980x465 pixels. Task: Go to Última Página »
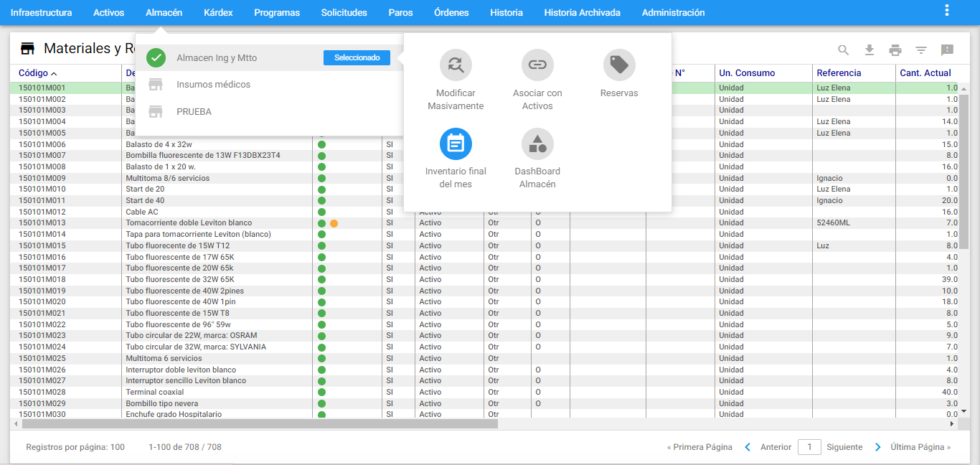920,447
